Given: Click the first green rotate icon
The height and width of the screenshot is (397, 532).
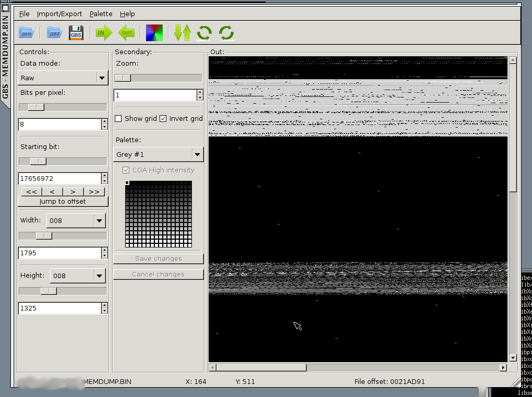Looking at the screenshot, I should pos(204,33).
